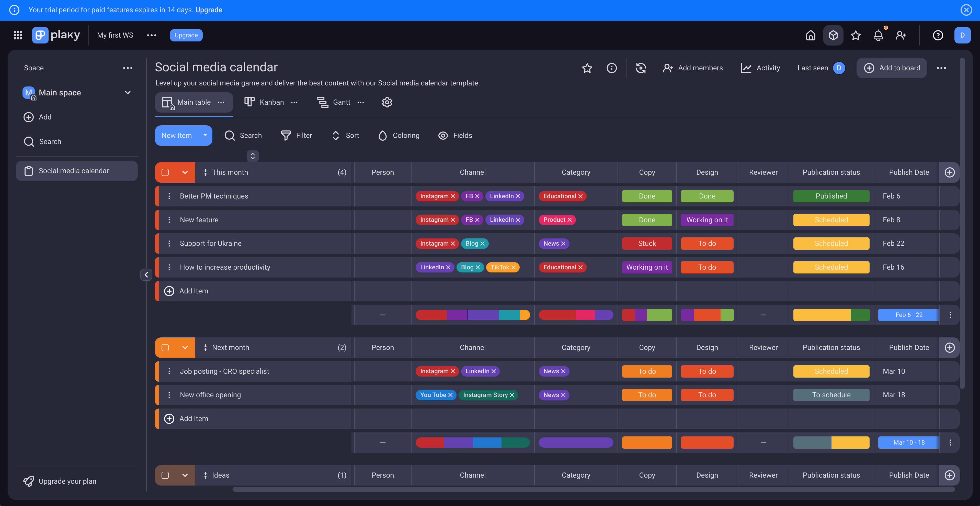
Task: Remove Instagram tag from New feature row
Action: 453,220
